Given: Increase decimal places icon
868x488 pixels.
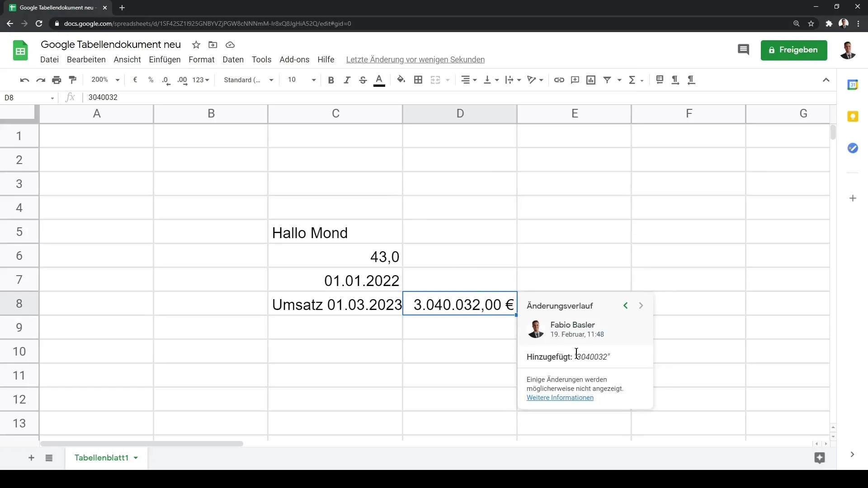Looking at the screenshot, I should [x=182, y=80].
